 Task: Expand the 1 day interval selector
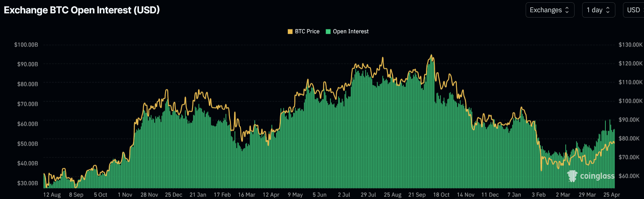click(x=598, y=10)
